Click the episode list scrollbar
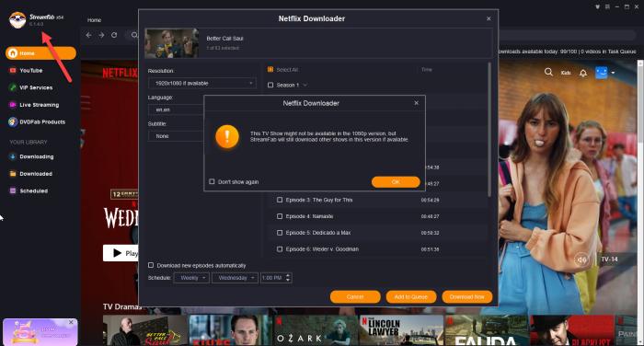 tap(489, 130)
